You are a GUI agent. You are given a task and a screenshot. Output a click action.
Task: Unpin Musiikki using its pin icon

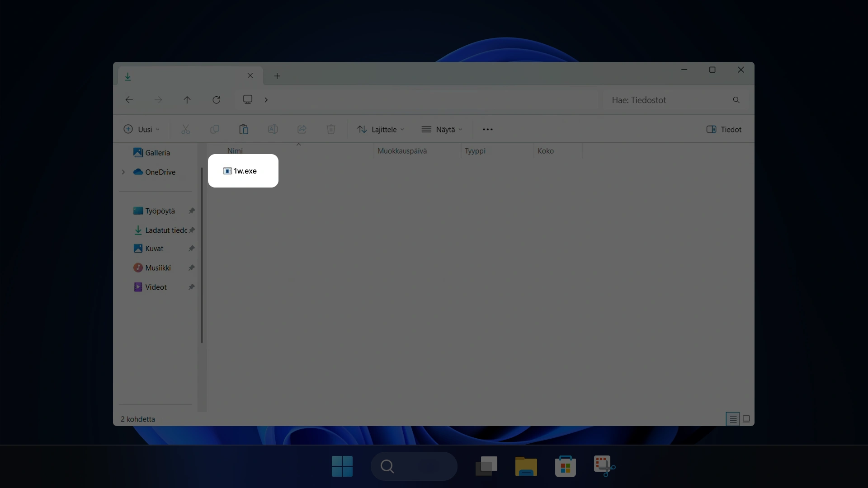tap(192, 268)
